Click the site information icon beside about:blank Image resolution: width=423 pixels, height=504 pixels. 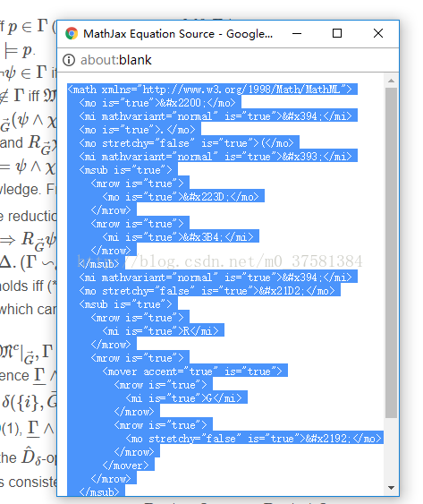click(x=69, y=60)
